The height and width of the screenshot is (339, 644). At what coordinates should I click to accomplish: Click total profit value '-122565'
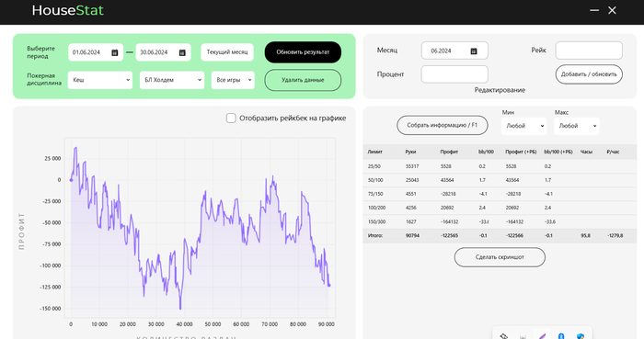click(449, 236)
